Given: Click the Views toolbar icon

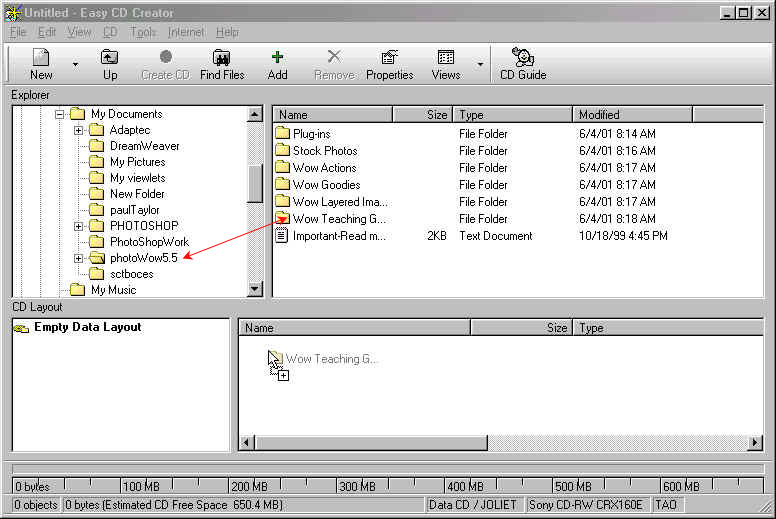Looking at the screenshot, I should (445, 64).
